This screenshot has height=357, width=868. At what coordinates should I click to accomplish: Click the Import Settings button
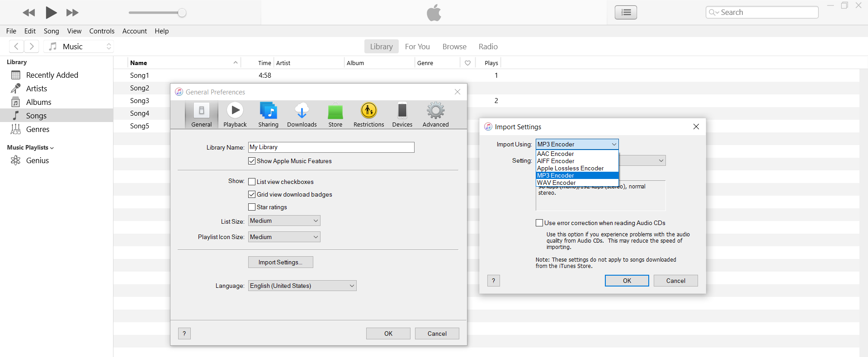[280, 262]
